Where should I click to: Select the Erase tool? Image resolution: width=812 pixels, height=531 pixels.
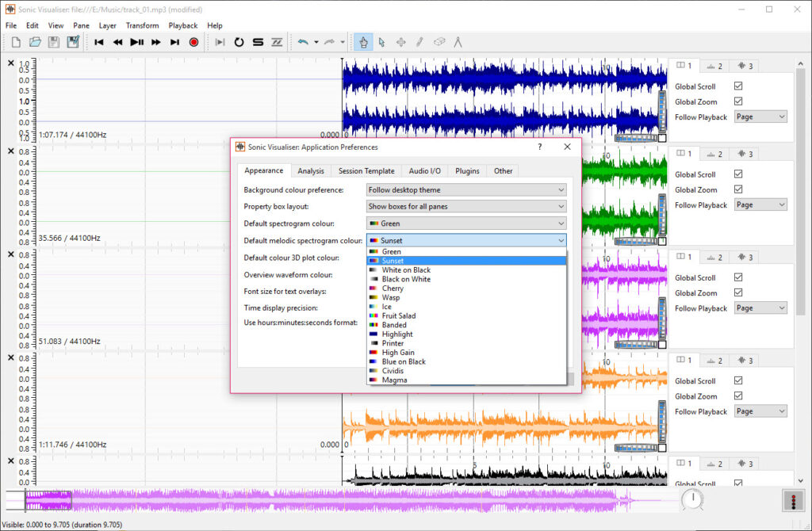point(439,42)
